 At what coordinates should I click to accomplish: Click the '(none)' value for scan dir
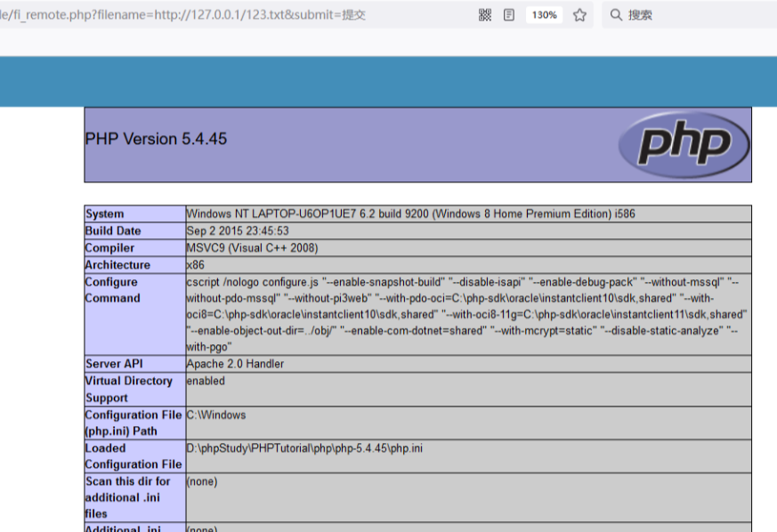202,481
